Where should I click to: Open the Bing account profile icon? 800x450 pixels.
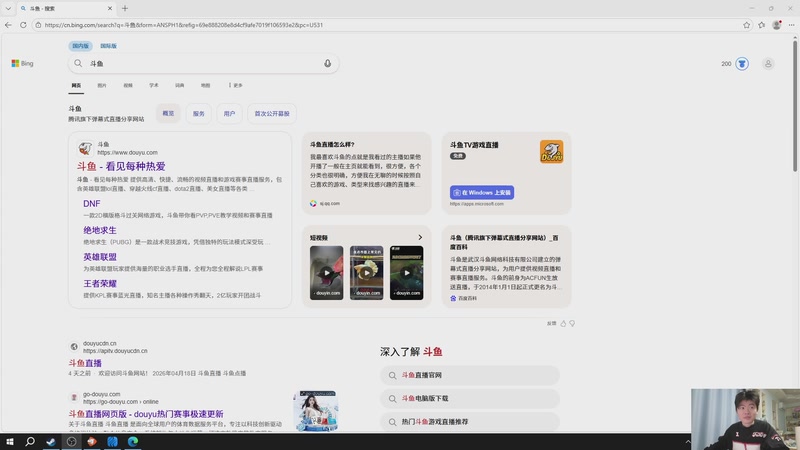768,64
